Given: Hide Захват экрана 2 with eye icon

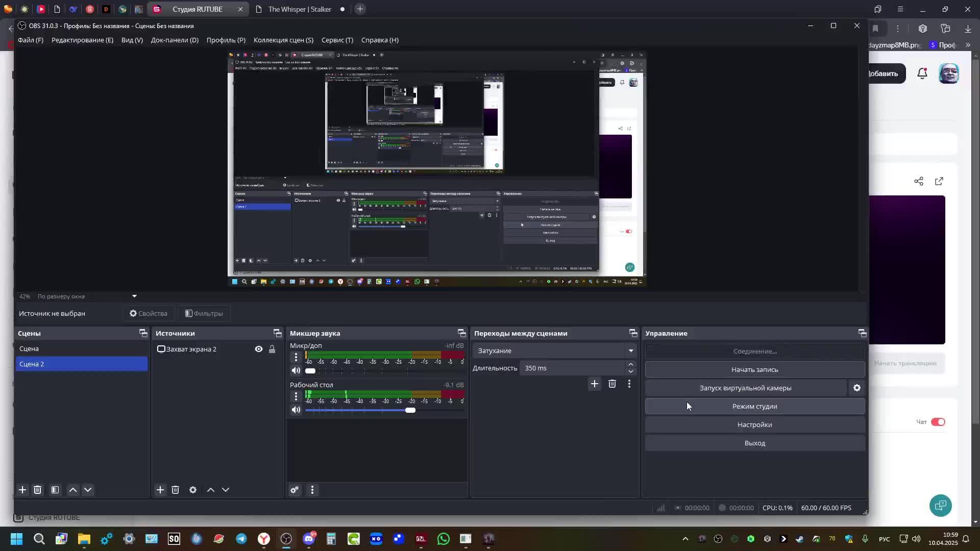Looking at the screenshot, I should click(259, 349).
